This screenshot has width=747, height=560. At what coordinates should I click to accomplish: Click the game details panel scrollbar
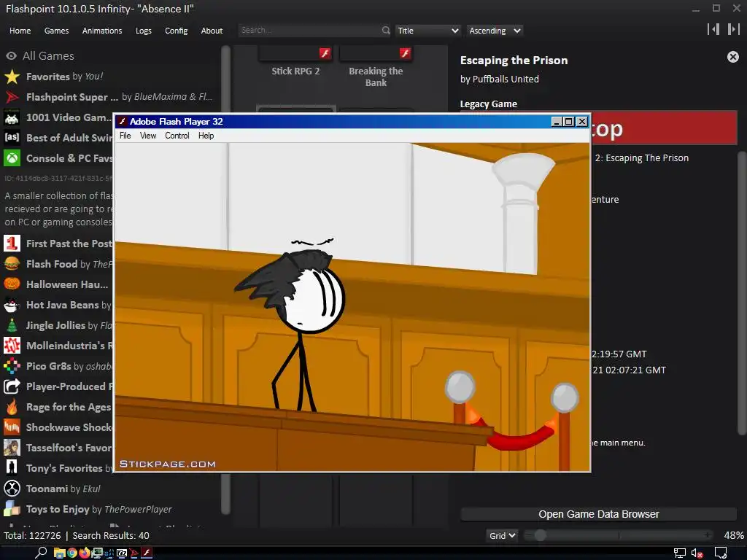pos(742,293)
